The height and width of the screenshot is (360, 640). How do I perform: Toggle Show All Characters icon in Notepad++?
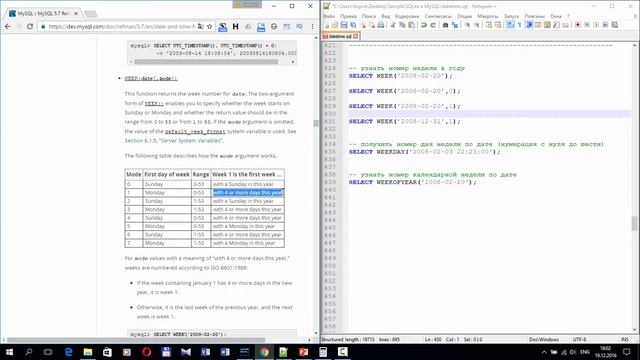(x=520, y=25)
